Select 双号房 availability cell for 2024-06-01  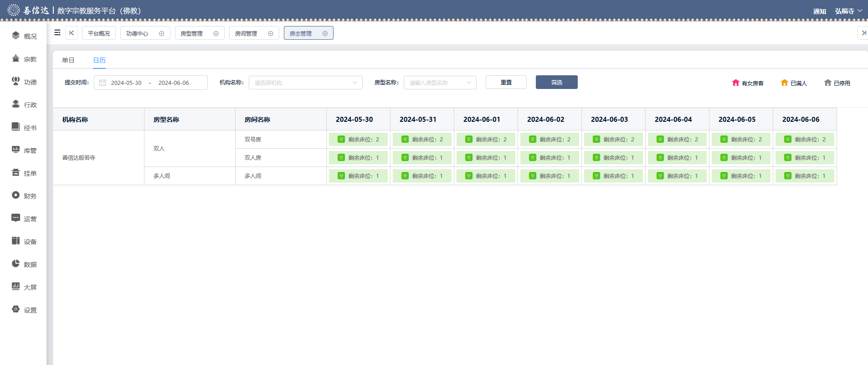(486, 140)
